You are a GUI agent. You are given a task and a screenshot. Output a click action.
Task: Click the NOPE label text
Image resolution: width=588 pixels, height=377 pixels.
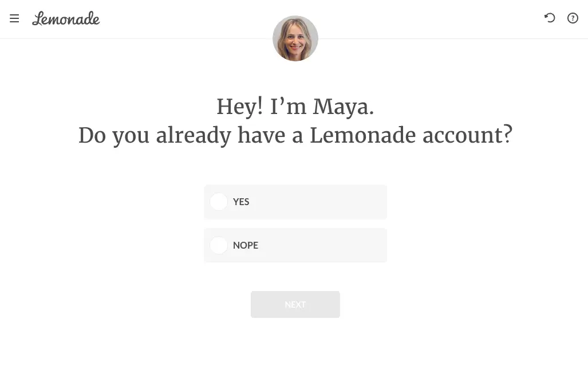pyautogui.click(x=246, y=245)
